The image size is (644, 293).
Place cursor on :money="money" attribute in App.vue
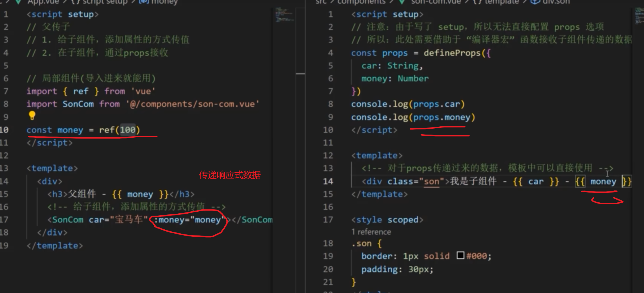tap(190, 220)
